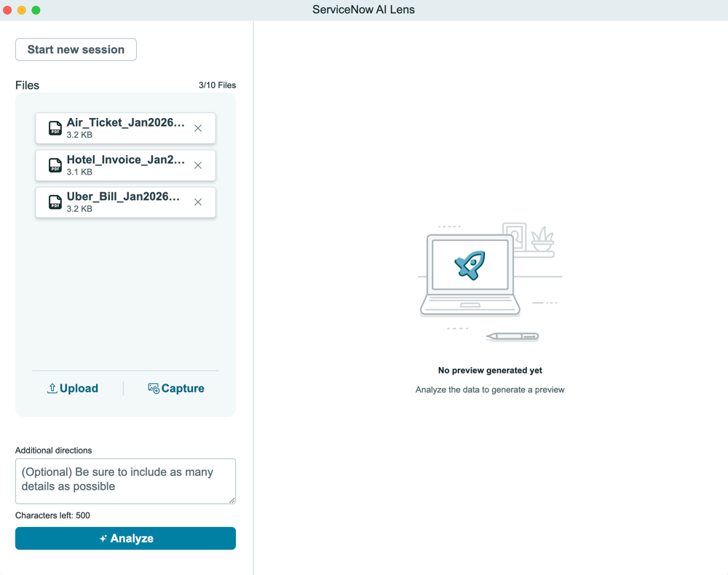Click the sparkle icon on Analyze
The image size is (728, 575).
pos(103,539)
